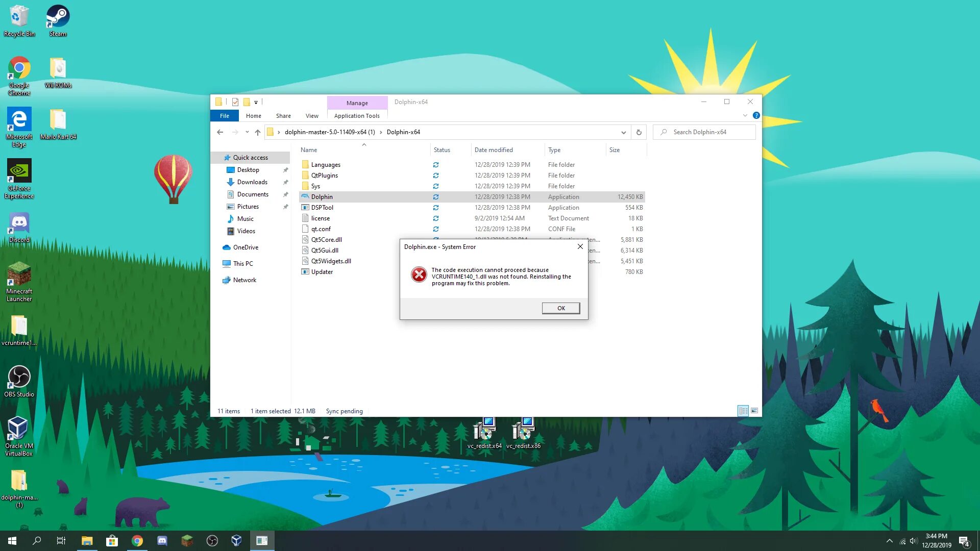Open OBS Studio from the taskbar
The height and width of the screenshot is (551, 980).
(x=212, y=541)
